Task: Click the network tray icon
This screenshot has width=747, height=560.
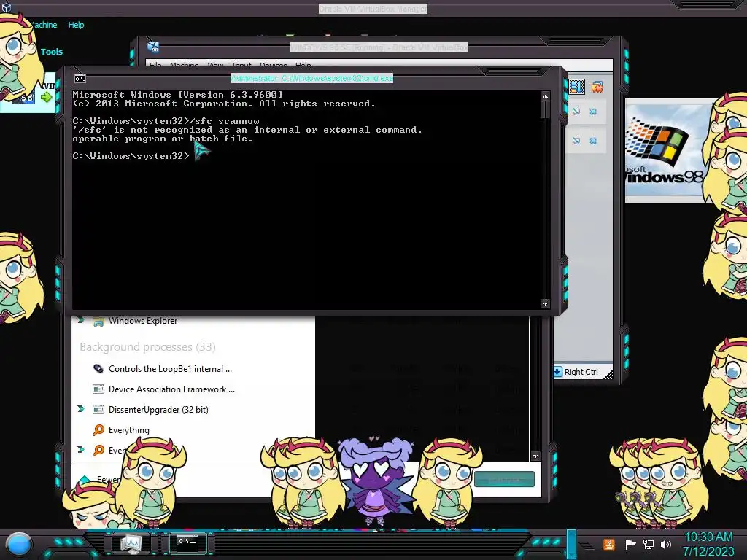Action: click(648, 544)
